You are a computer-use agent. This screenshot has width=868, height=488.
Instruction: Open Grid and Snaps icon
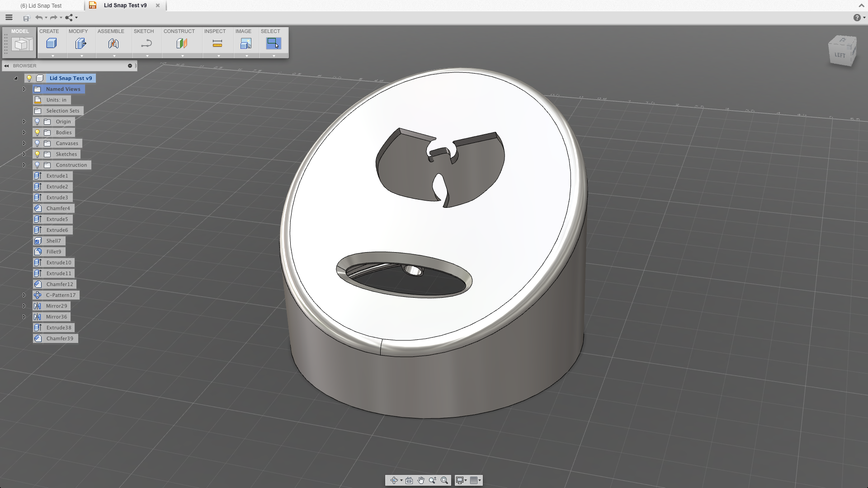(474, 480)
